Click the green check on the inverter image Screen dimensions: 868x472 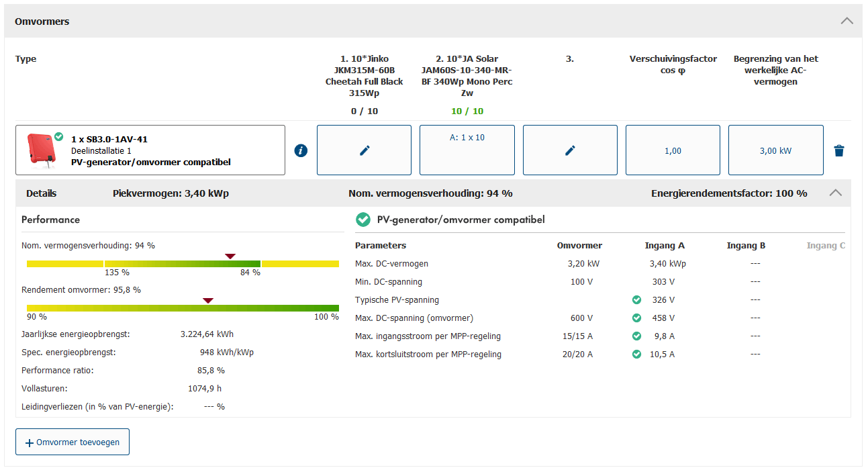[x=59, y=137]
